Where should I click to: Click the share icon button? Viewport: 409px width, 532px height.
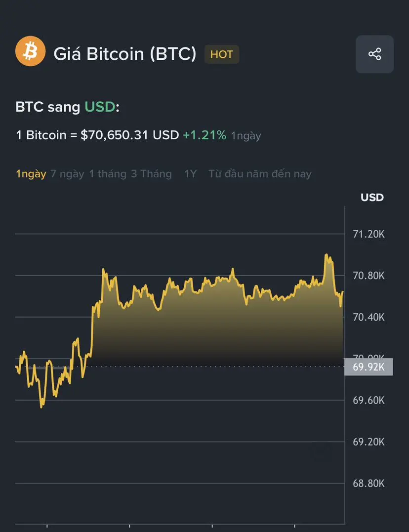click(374, 54)
